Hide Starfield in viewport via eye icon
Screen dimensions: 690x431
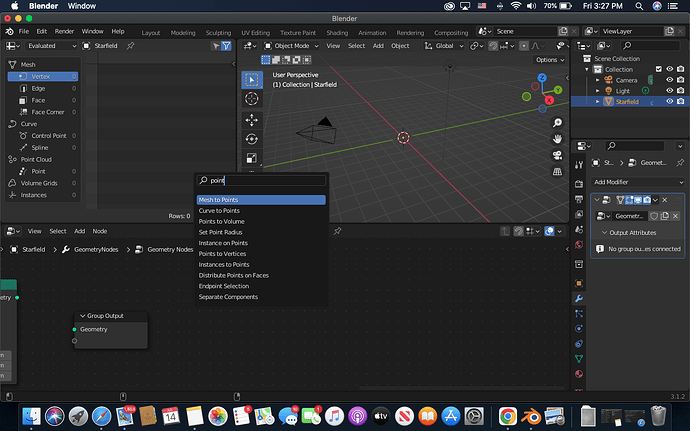[x=670, y=101]
